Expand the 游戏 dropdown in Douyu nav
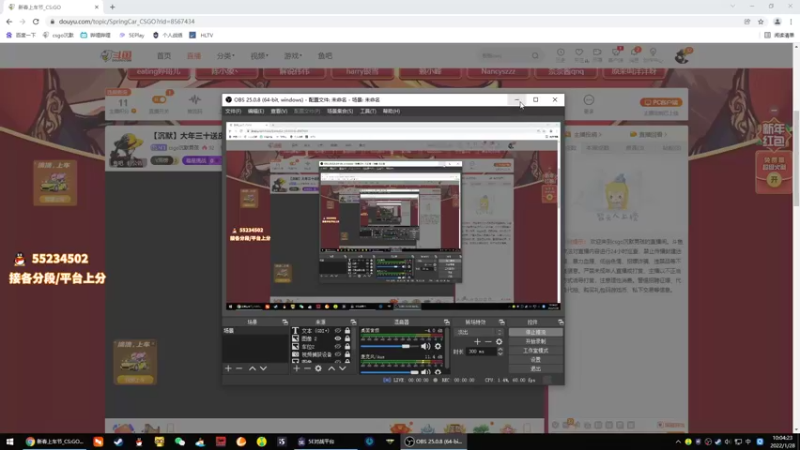The width and height of the screenshot is (800, 450). click(x=293, y=56)
